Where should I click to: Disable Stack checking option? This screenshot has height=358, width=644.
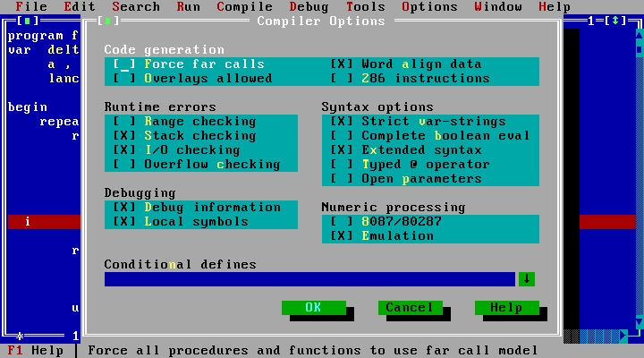click(125, 136)
